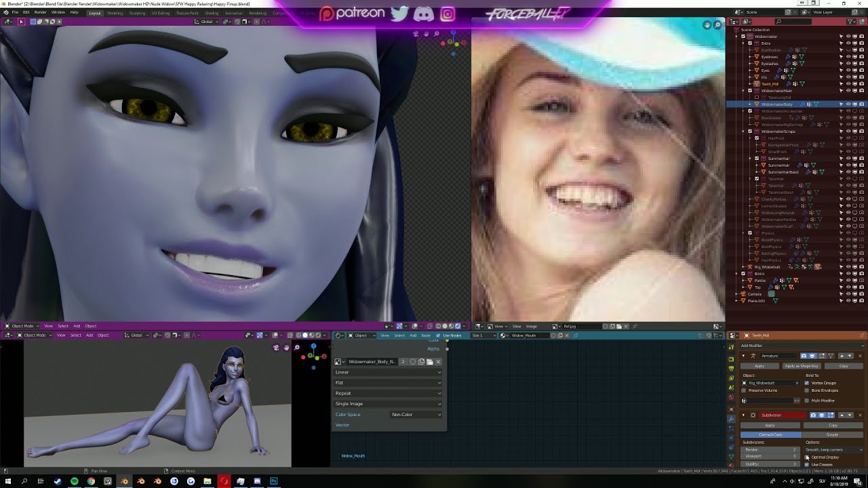
Task: Open the Flat projection dropdown
Action: 387,383
